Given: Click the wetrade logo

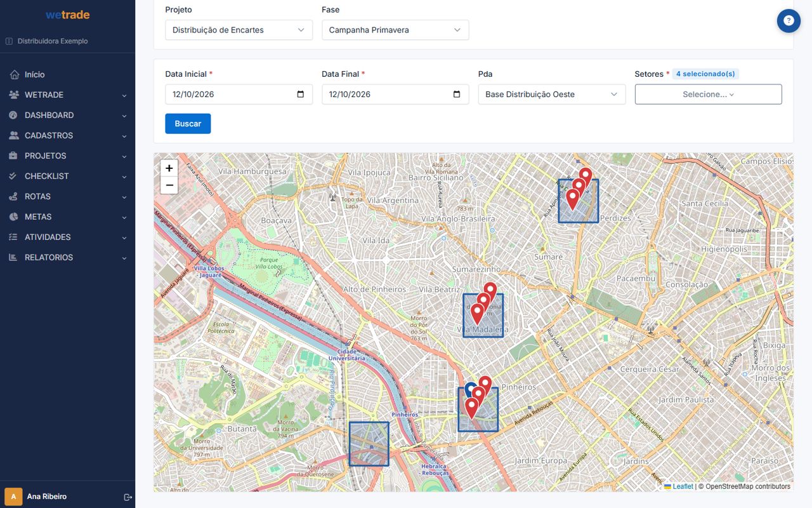Looking at the screenshot, I should (67, 15).
